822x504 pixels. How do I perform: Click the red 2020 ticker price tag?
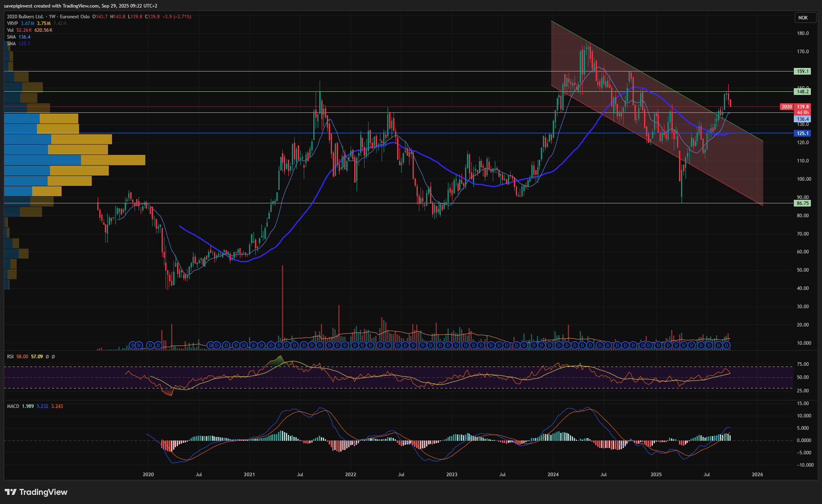(x=786, y=107)
